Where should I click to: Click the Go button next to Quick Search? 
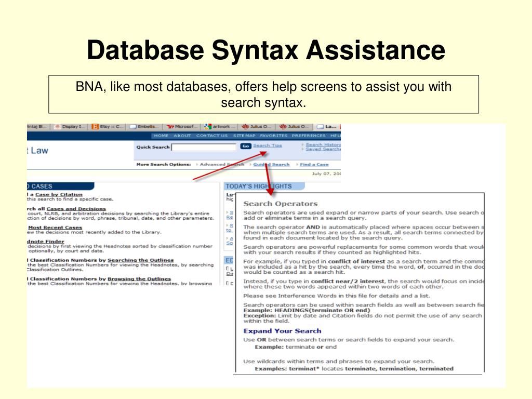245,146
